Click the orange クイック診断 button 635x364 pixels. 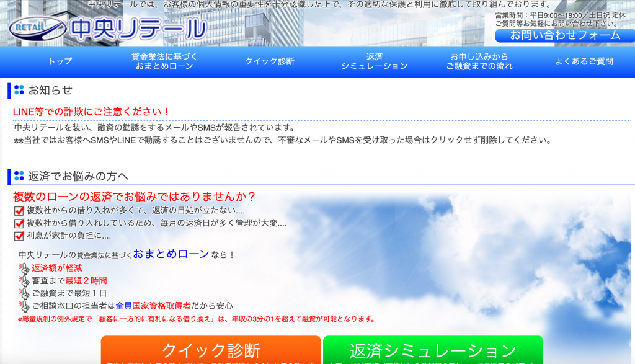tap(211, 350)
